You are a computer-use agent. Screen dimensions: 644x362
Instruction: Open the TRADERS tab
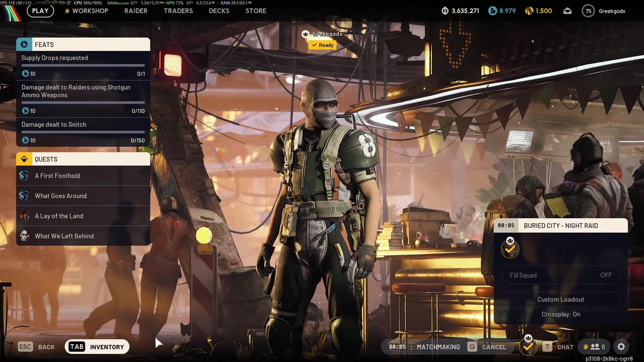(x=178, y=11)
